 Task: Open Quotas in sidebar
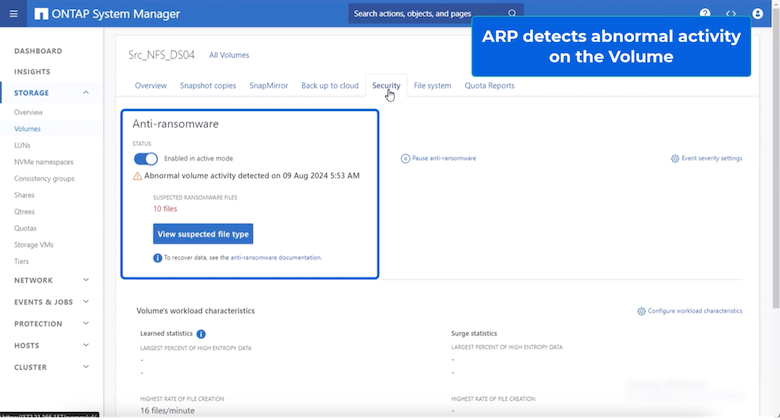(x=25, y=228)
